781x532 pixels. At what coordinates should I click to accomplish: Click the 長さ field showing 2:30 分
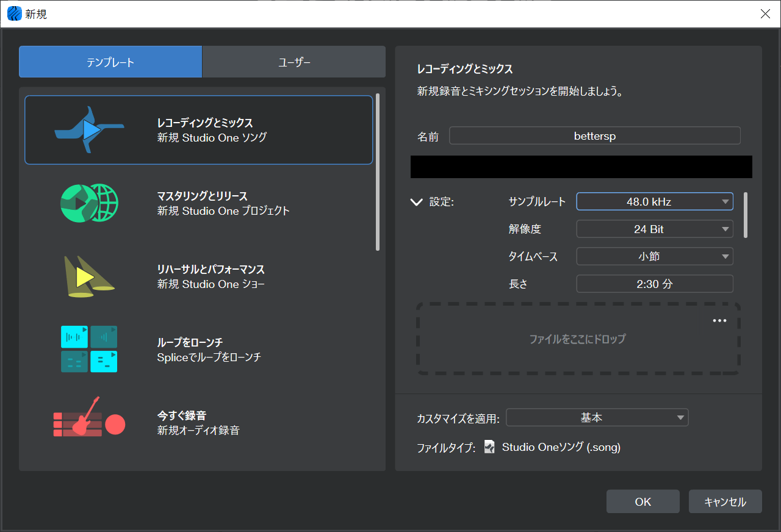pos(655,284)
